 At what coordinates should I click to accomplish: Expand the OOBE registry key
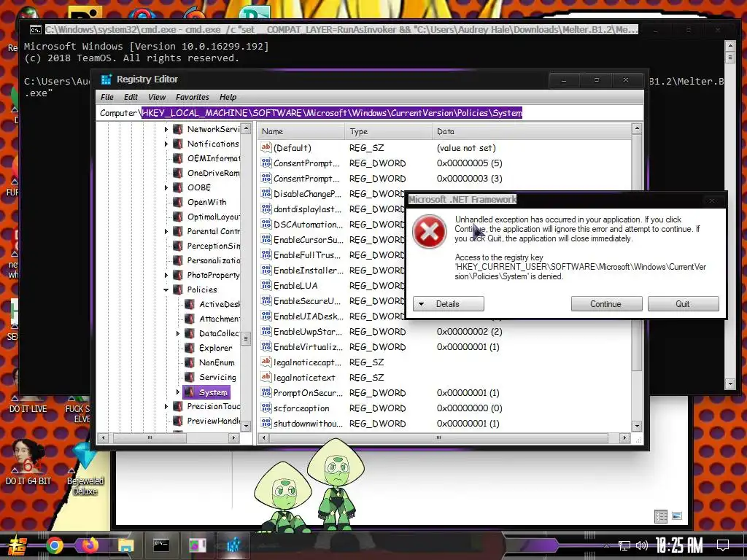[x=166, y=187]
